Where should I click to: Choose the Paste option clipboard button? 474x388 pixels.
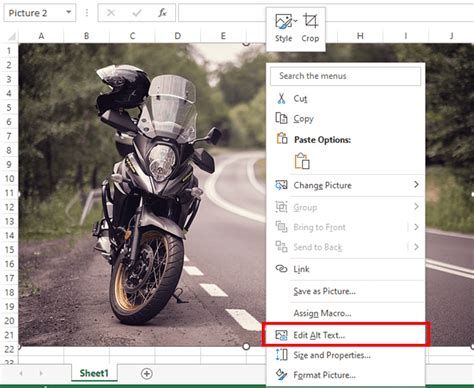pos(302,161)
